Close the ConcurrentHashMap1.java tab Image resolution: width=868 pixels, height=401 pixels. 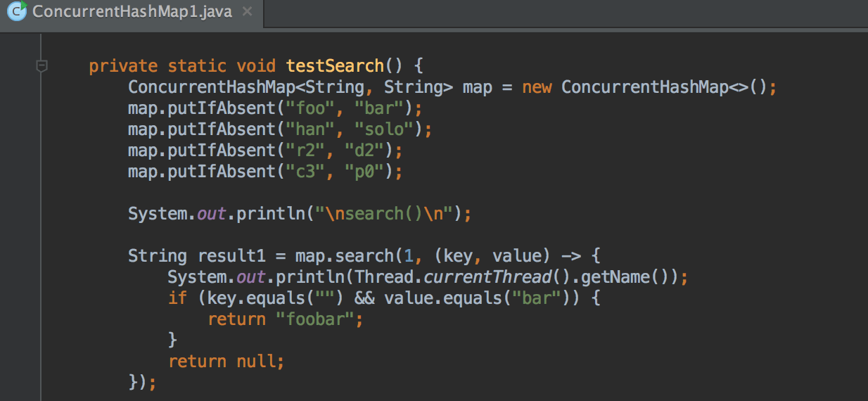coord(246,12)
